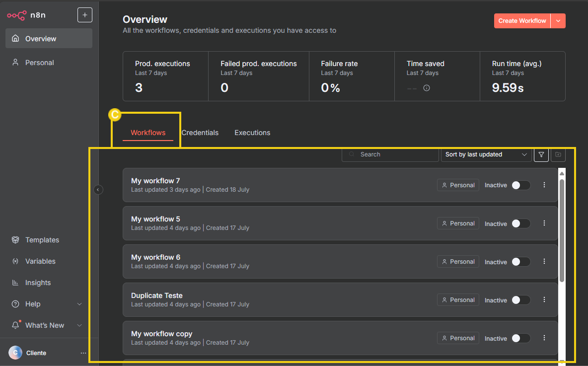Open the Variables sidebar item
588x366 pixels.
coord(49,261)
